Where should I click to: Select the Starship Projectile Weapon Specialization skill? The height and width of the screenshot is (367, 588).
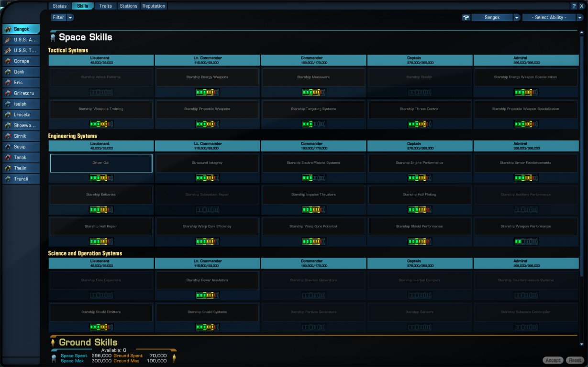coord(526,109)
